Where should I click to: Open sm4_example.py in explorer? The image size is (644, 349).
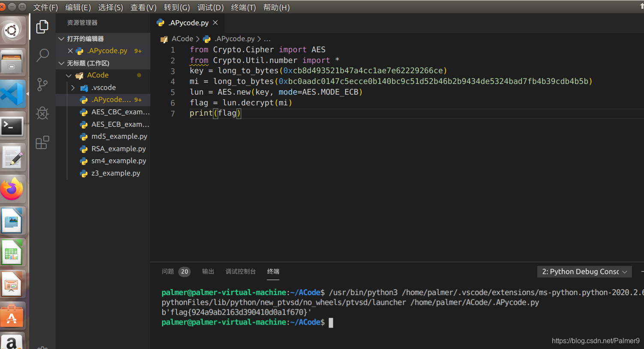click(103, 161)
